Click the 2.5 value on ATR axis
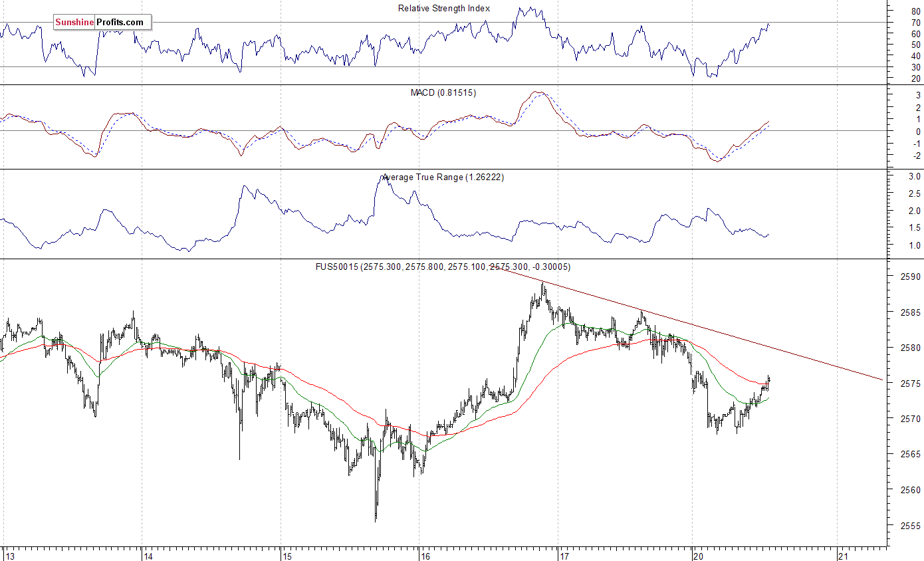 [x=914, y=193]
